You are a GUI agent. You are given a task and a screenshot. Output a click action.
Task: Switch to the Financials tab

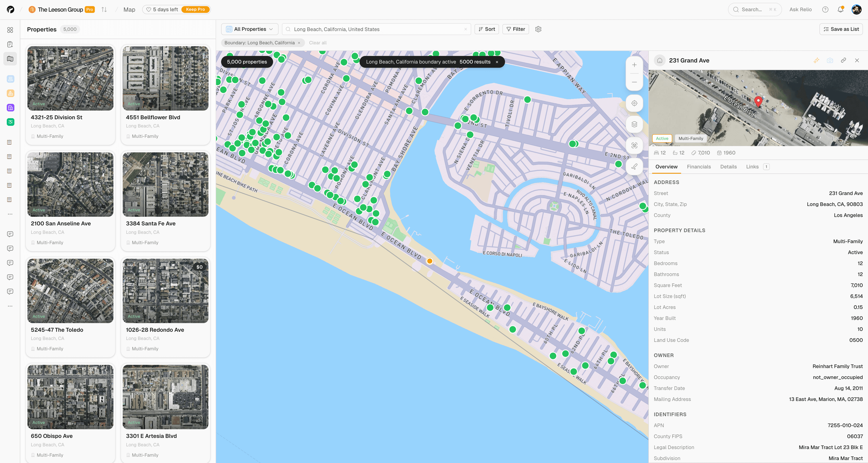coord(699,166)
